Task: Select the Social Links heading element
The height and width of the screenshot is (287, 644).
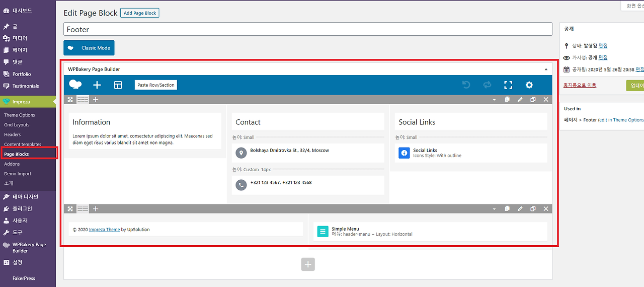Action: 471,122
